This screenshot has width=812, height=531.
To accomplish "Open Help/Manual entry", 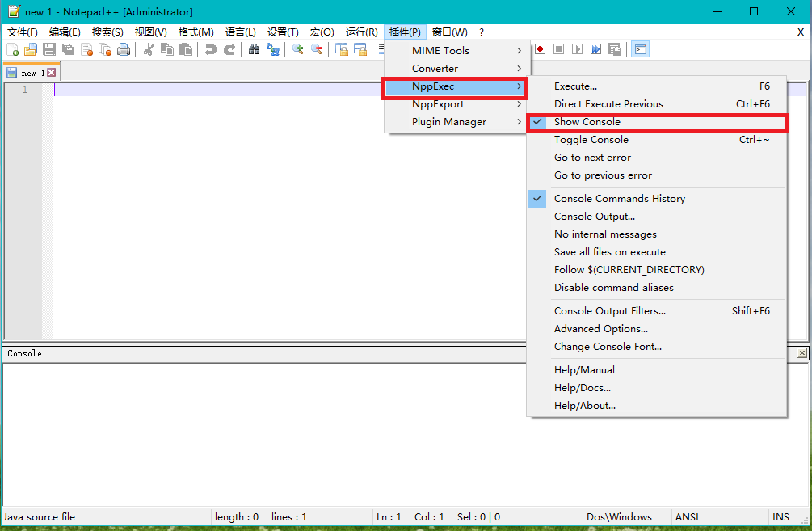I will [657, 370].
